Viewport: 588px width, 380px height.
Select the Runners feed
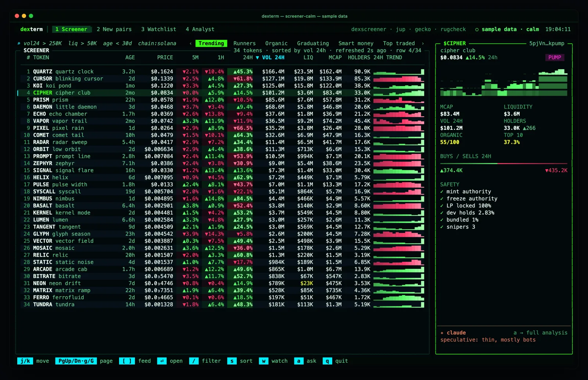[x=244, y=43]
